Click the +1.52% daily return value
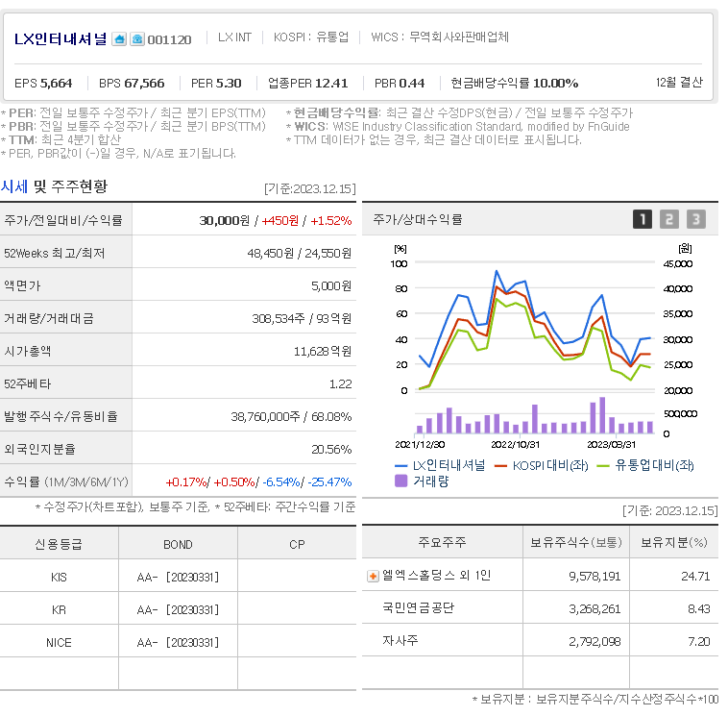The image size is (728, 716). tap(331, 220)
